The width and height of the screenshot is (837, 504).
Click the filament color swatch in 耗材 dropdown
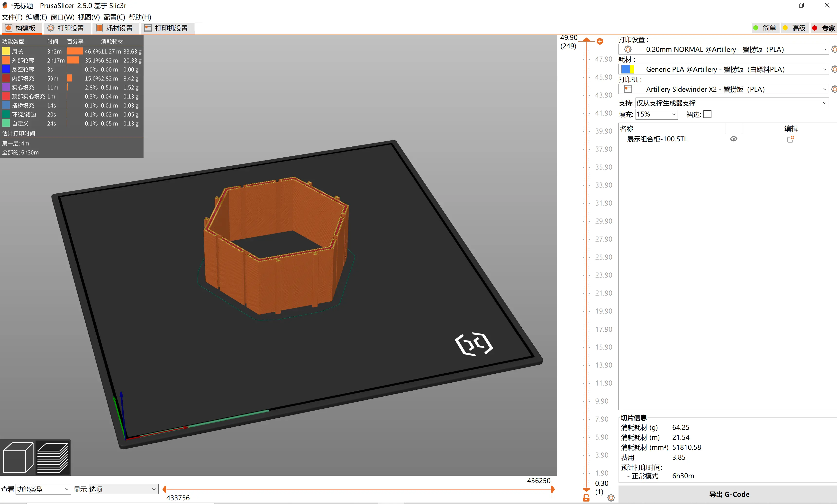pyautogui.click(x=628, y=69)
